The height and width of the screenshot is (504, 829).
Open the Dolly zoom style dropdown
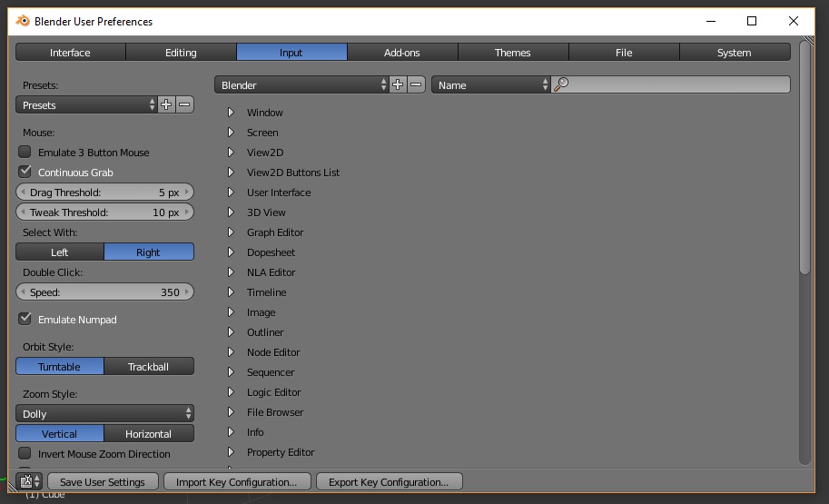pyautogui.click(x=104, y=413)
